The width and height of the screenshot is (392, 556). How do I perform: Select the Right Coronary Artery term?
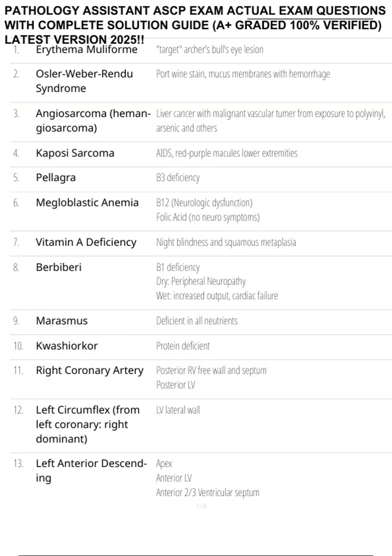click(x=90, y=371)
